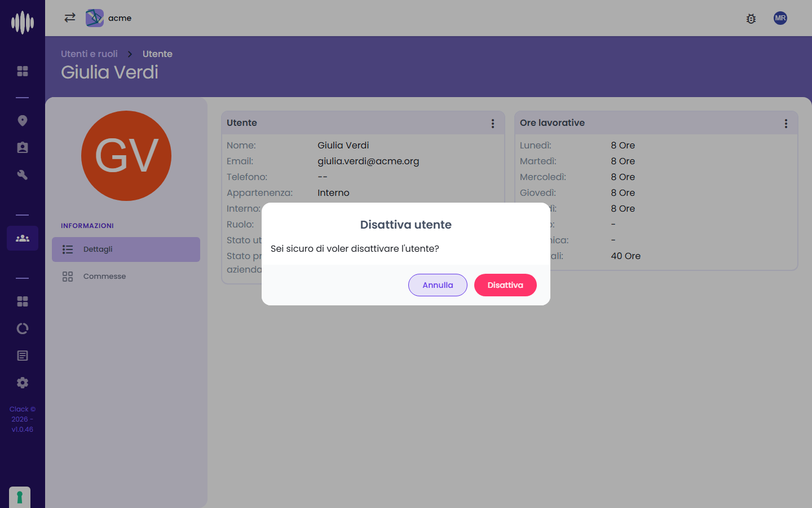Select the Dettagli tab

126,249
